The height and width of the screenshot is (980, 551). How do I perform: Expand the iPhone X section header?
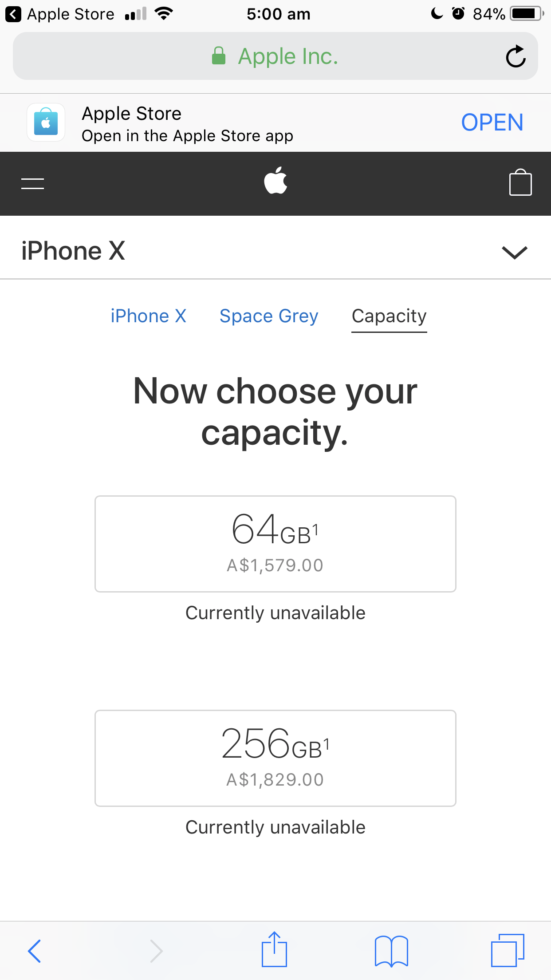click(275, 251)
